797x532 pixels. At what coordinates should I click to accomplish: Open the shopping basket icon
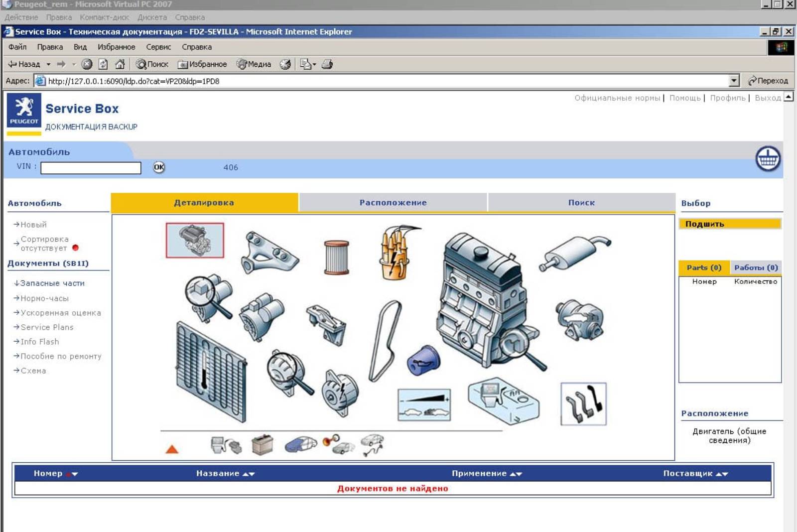click(x=768, y=159)
